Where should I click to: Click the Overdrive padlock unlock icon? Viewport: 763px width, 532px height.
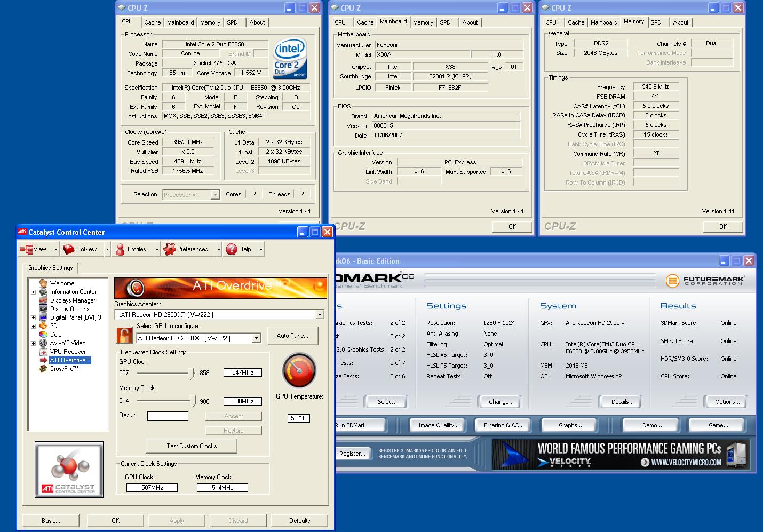coord(124,336)
